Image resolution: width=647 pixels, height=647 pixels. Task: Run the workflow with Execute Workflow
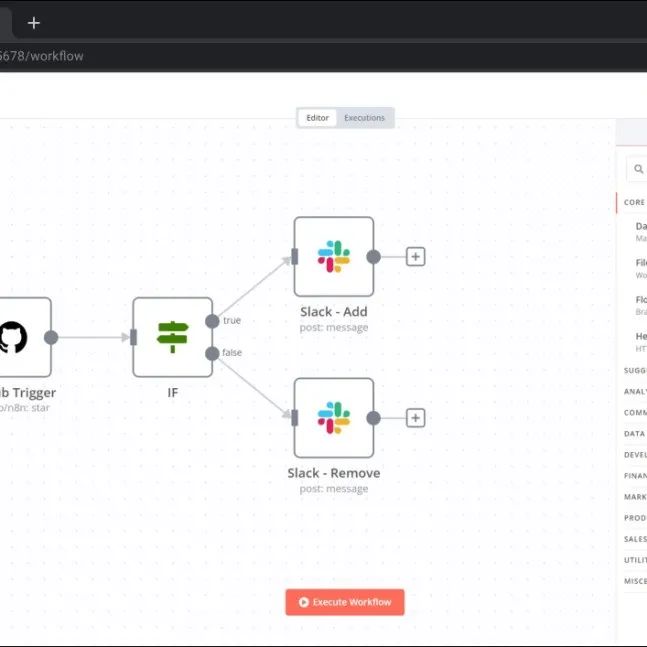pos(345,602)
